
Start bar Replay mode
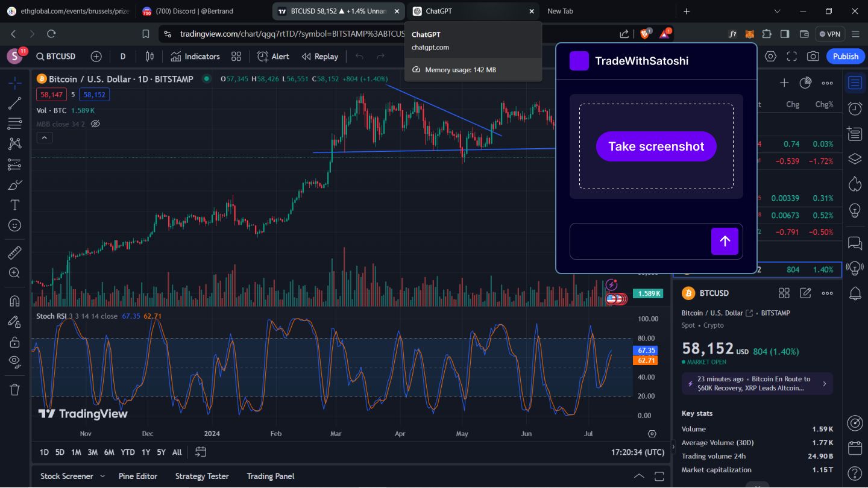[320, 56]
